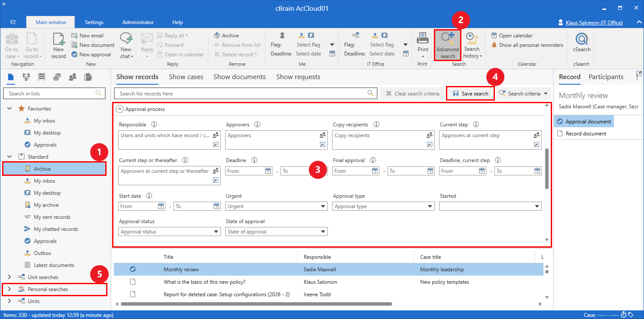Viewport: 644px width, 319px height.
Task: Click the info icon next to Responsible
Action: [154, 125]
